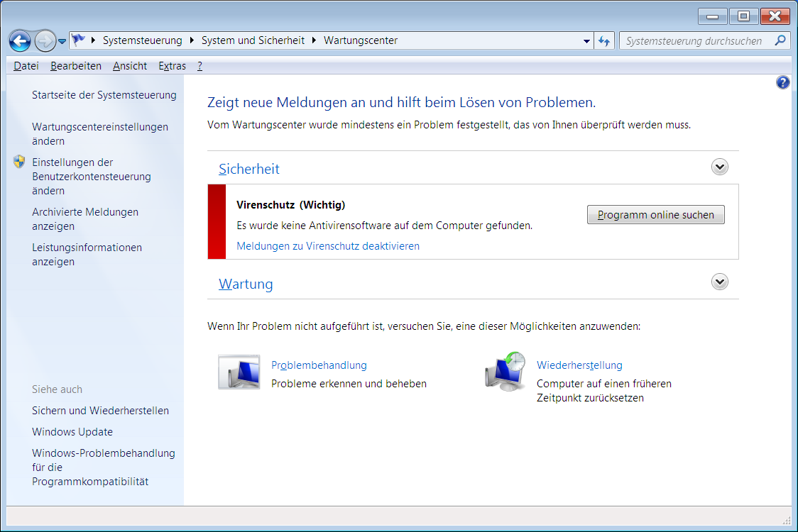Open Windows-Problembehandlung für die Programmkompatibilität
The height and width of the screenshot is (532, 798).
point(104,467)
